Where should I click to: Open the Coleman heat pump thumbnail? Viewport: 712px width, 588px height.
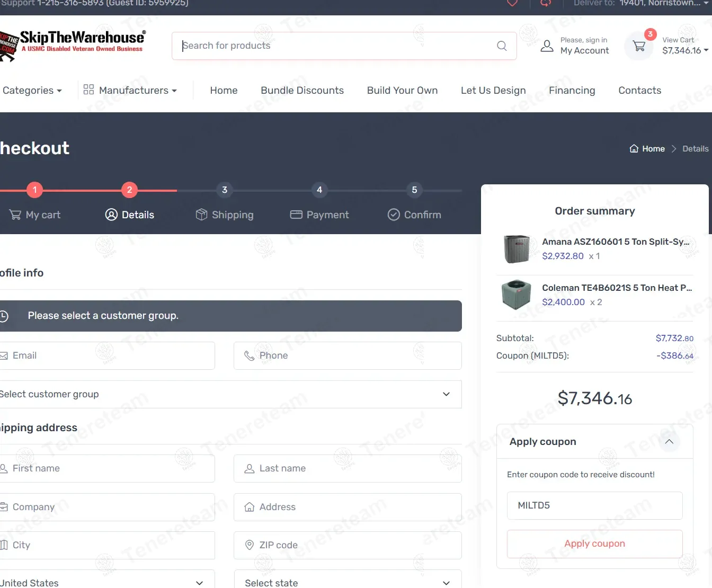point(517,295)
